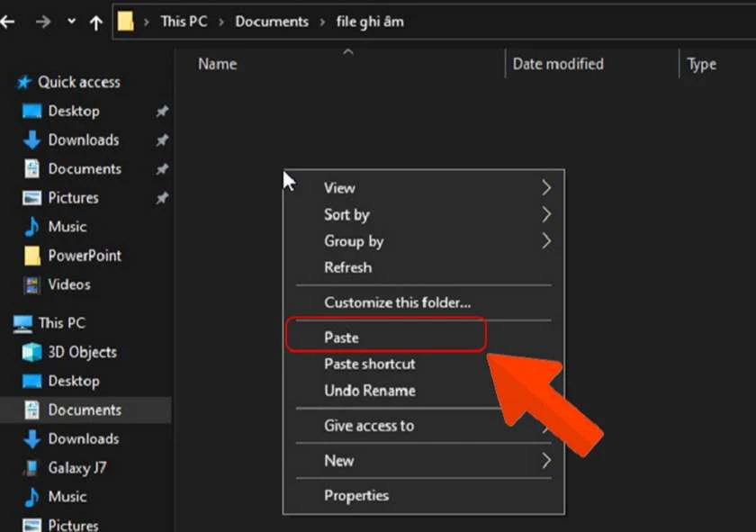Click the forward navigation arrow
Viewport: 756px width, 532px height.
[43, 22]
